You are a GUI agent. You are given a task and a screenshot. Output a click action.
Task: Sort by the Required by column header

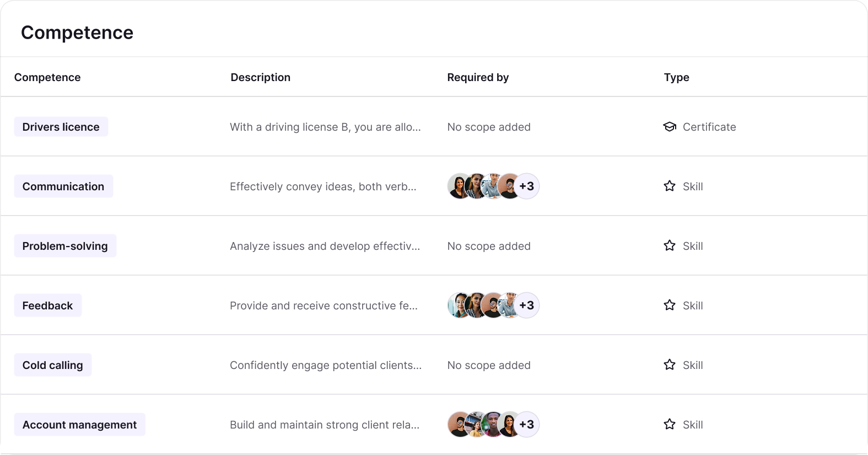pos(478,77)
